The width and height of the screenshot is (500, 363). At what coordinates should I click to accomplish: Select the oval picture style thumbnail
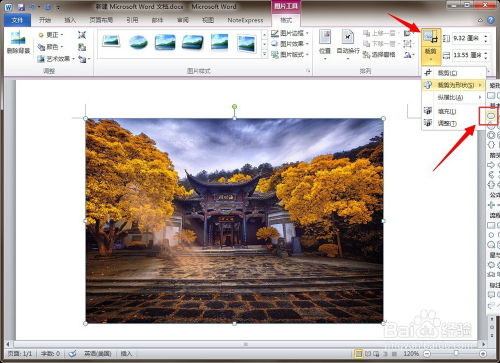[138, 42]
